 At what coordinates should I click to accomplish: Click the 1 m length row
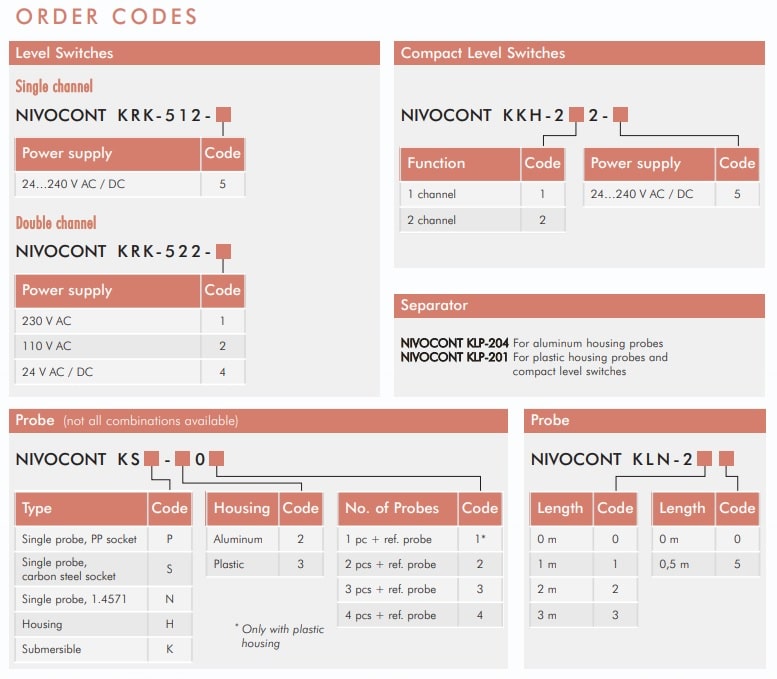coord(584,564)
